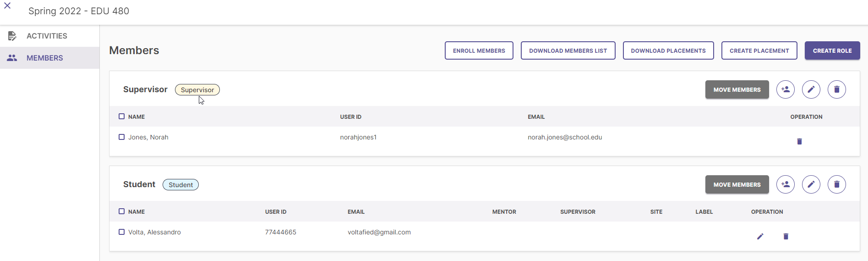The image size is (868, 261).
Task: Remove Norah Jones via trash icon
Action: click(x=799, y=141)
